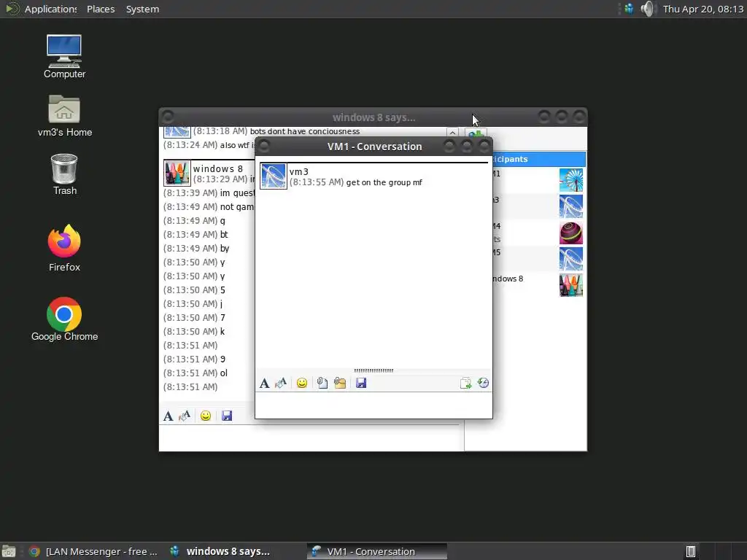Click send folder icon in VM1 Conversation
747x560 pixels.
pyautogui.click(x=340, y=383)
